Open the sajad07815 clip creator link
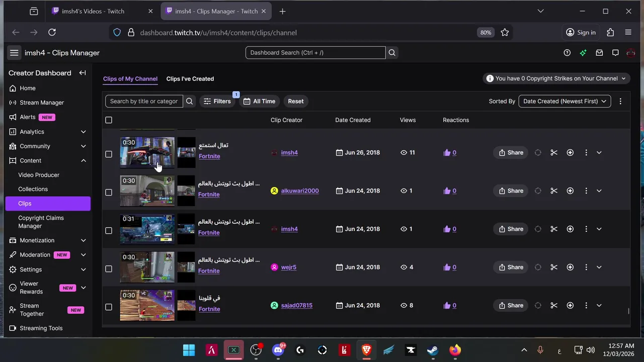Viewport: 644px width, 362px height. 296,305
